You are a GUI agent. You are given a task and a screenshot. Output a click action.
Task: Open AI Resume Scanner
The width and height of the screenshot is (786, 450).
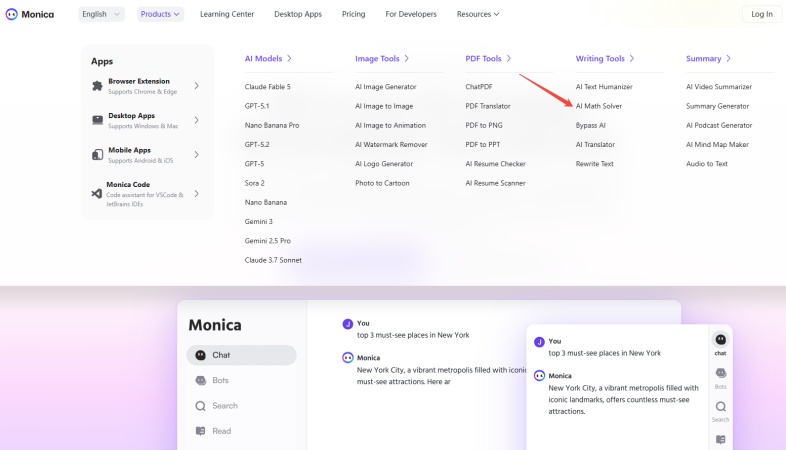click(x=495, y=183)
